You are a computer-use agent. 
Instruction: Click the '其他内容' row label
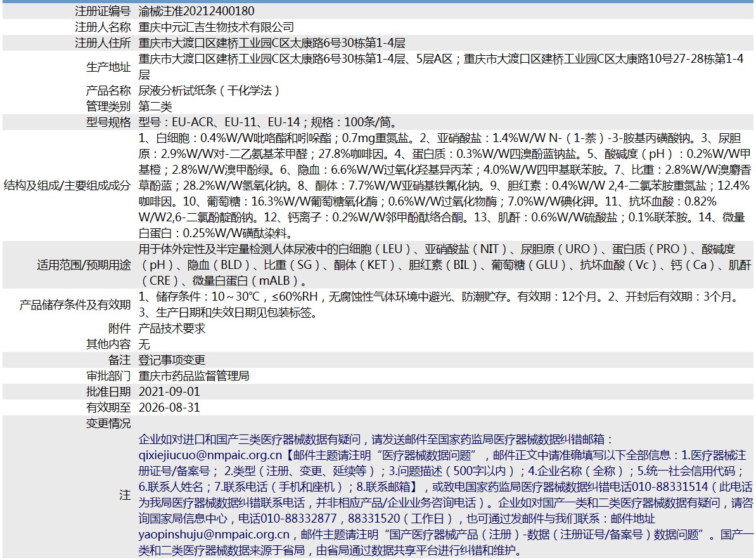coord(108,344)
